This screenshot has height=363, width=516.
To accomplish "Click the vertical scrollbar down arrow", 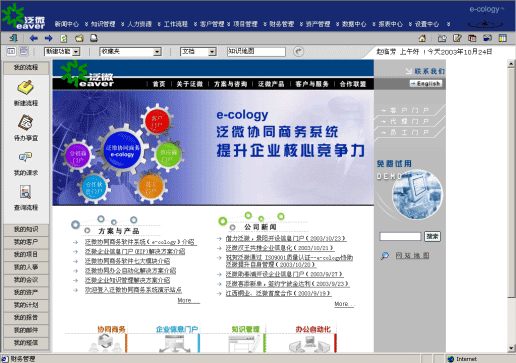I will click(511, 348).
